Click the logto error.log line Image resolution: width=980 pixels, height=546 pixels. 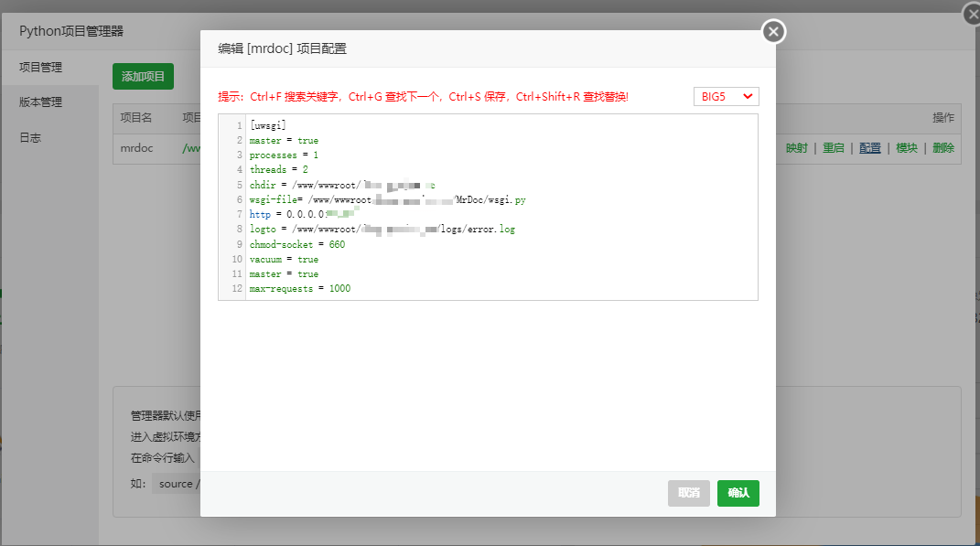(x=382, y=230)
